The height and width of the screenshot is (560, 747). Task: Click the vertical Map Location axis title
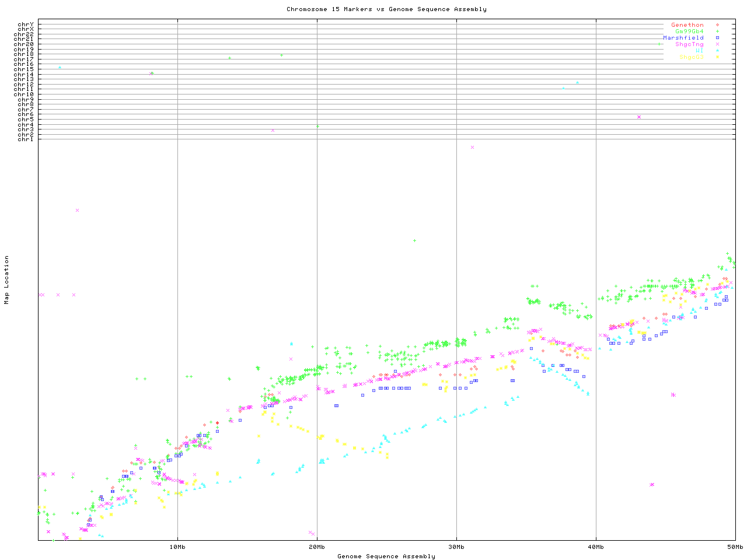[x=7, y=280]
